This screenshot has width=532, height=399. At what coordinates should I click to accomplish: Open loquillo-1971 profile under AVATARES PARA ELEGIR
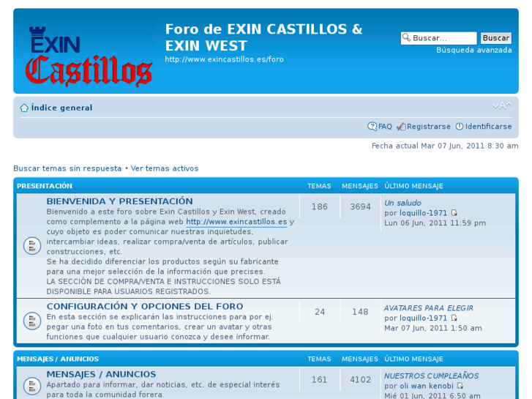[423, 318]
